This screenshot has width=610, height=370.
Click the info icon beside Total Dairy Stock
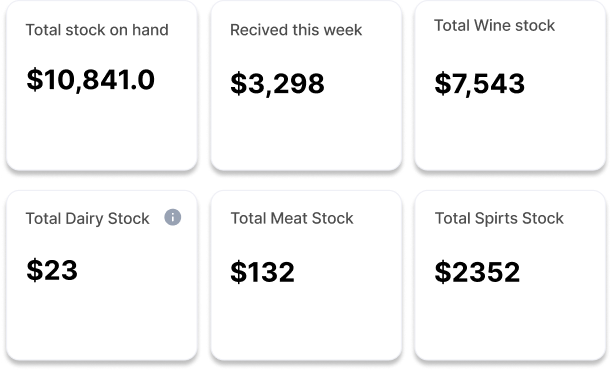[173, 217]
